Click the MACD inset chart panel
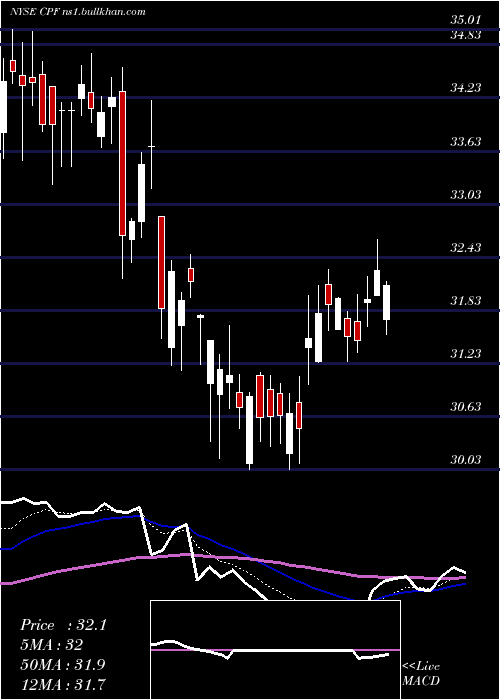The height and width of the screenshot is (700, 500). pos(275,650)
